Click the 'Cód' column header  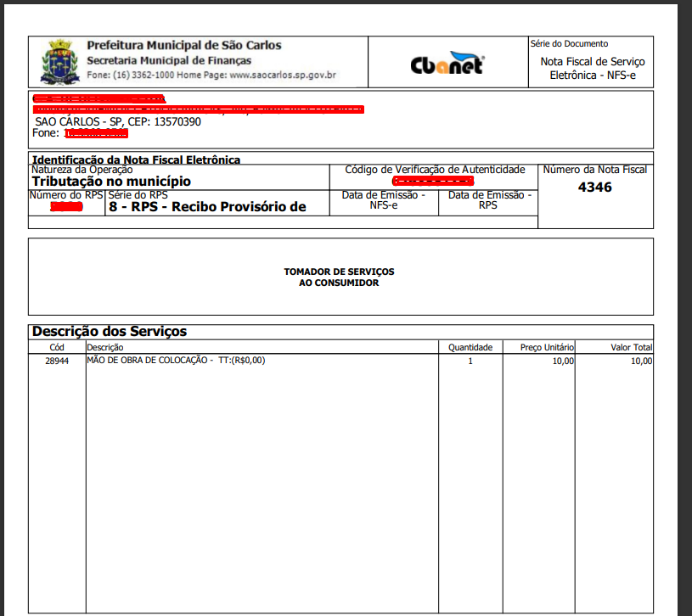click(x=57, y=348)
